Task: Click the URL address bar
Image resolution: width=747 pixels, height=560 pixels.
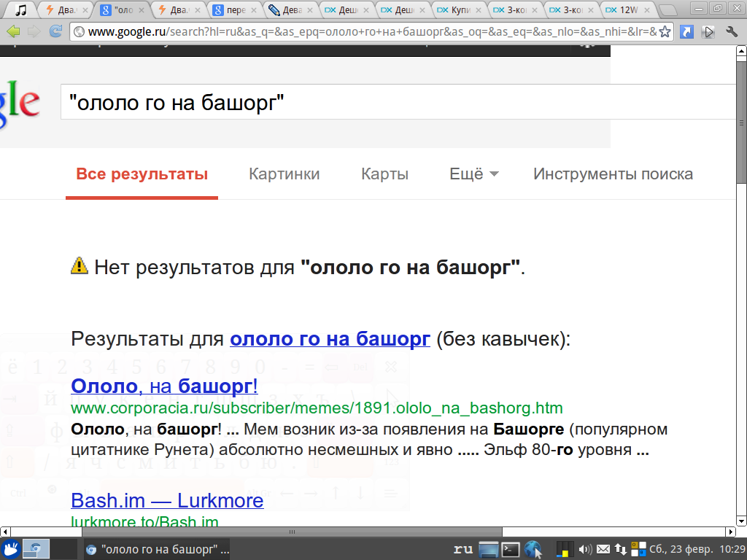Action: point(371,32)
